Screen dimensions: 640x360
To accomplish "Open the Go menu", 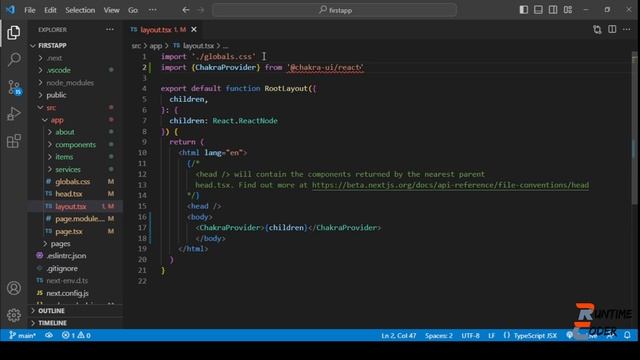I will pos(133,10).
